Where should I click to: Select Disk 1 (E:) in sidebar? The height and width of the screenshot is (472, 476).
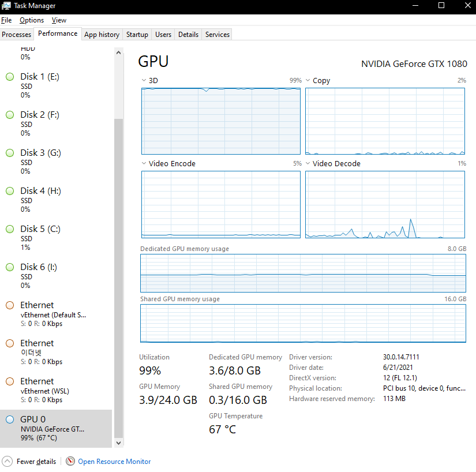click(x=56, y=85)
